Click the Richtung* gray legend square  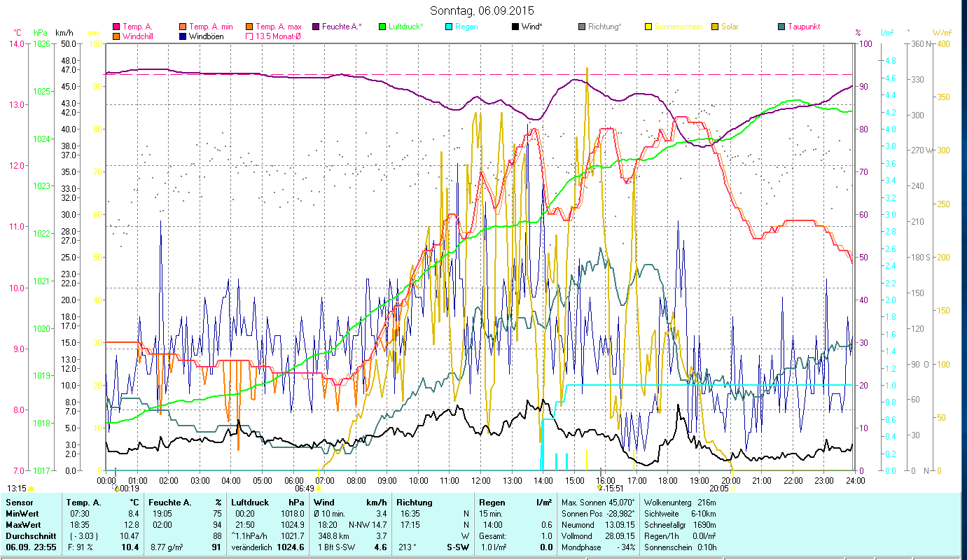coord(582,27)
